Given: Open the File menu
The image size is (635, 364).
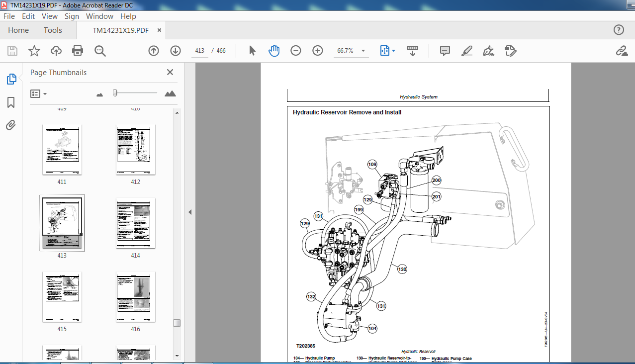Looking at the screenshot, I should 9,16.
